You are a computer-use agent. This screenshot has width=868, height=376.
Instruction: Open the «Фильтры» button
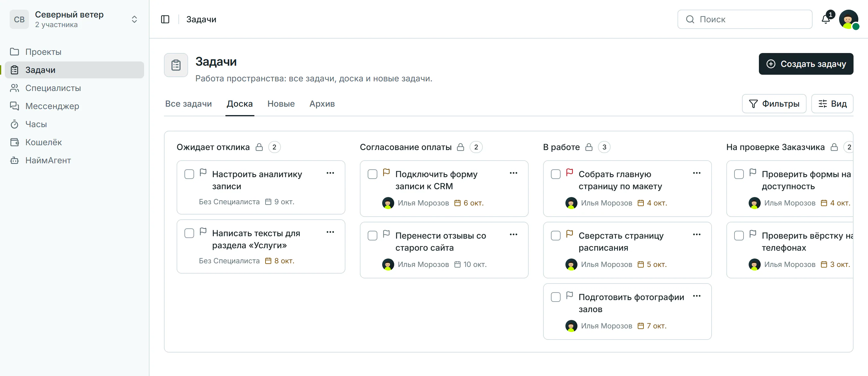pyautogui.click(x=774, y=104)
